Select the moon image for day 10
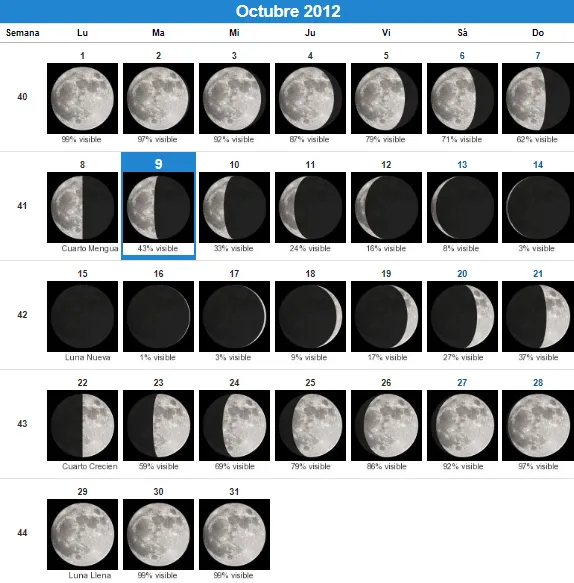Viewport: 574px width, 583px height. [x=234, y=207]
